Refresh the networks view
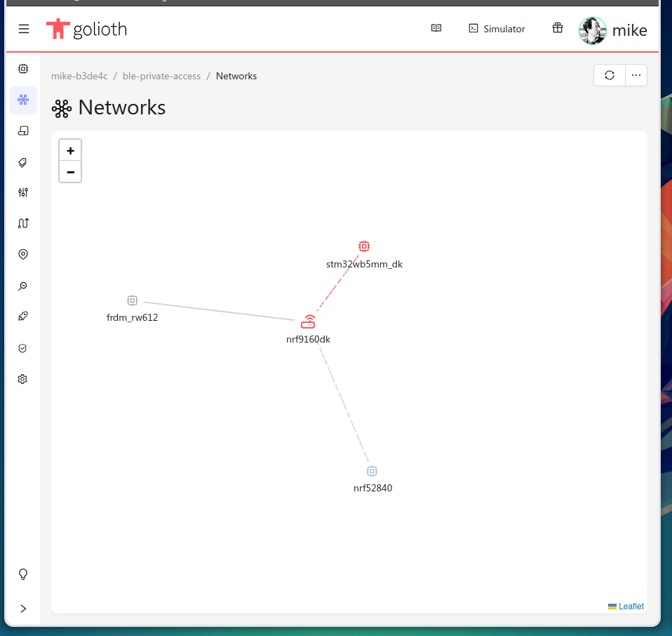Image resolution: width=672 pixels, height=636 pixels. coord(609,75)
